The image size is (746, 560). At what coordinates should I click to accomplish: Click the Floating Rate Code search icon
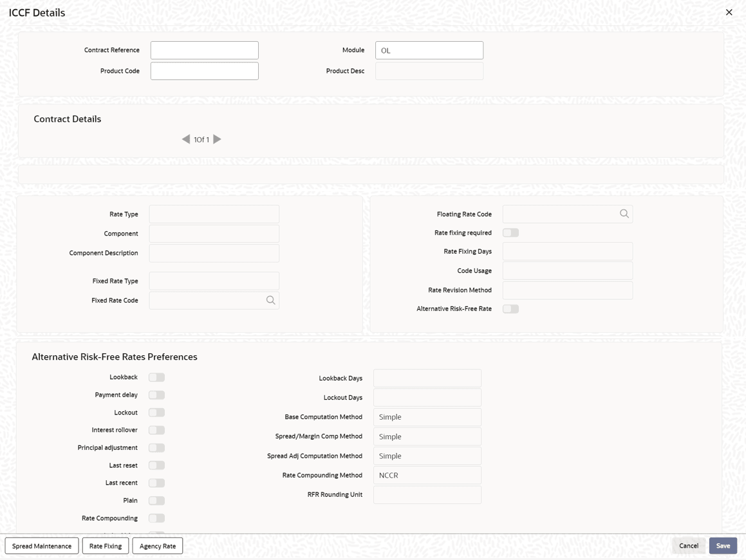(624, 214)
